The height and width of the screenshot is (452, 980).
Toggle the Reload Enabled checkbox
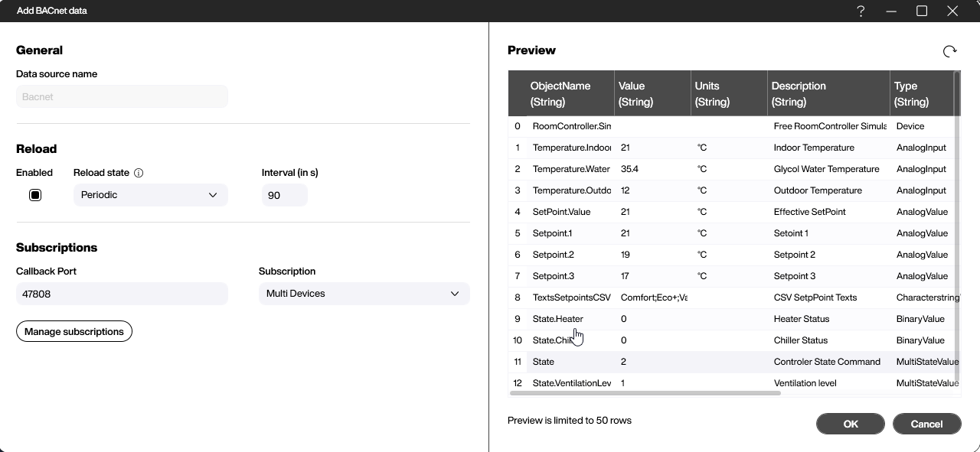35,195
